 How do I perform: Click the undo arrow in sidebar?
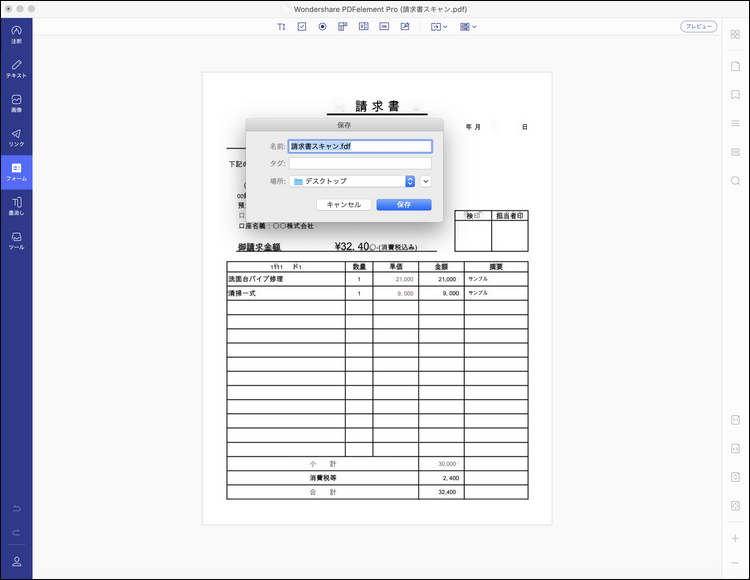click(16, 508)
